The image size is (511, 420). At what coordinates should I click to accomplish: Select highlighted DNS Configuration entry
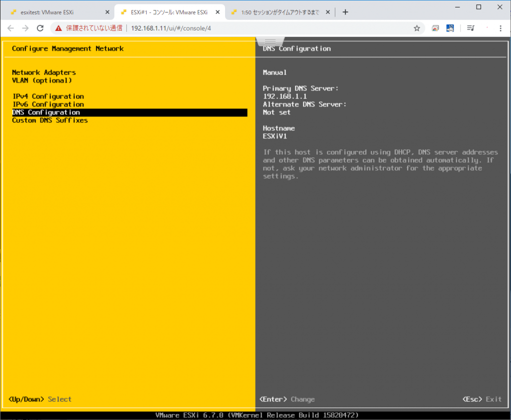[x=130, y=112]
